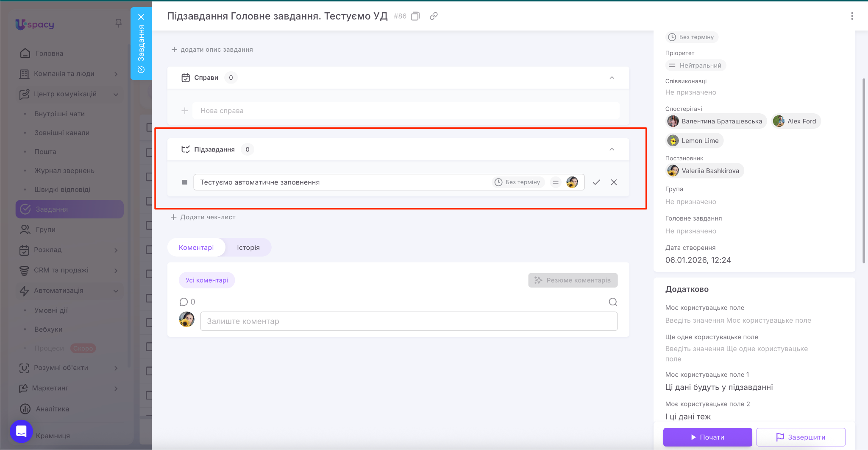This screenshot has height=450, width=868.
Task: Open the Нейтральний priority dropdown
Action: [696, 65]
